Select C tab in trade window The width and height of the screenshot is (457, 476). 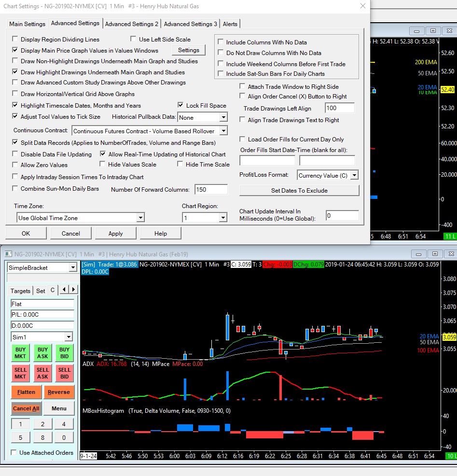[53, 290]
